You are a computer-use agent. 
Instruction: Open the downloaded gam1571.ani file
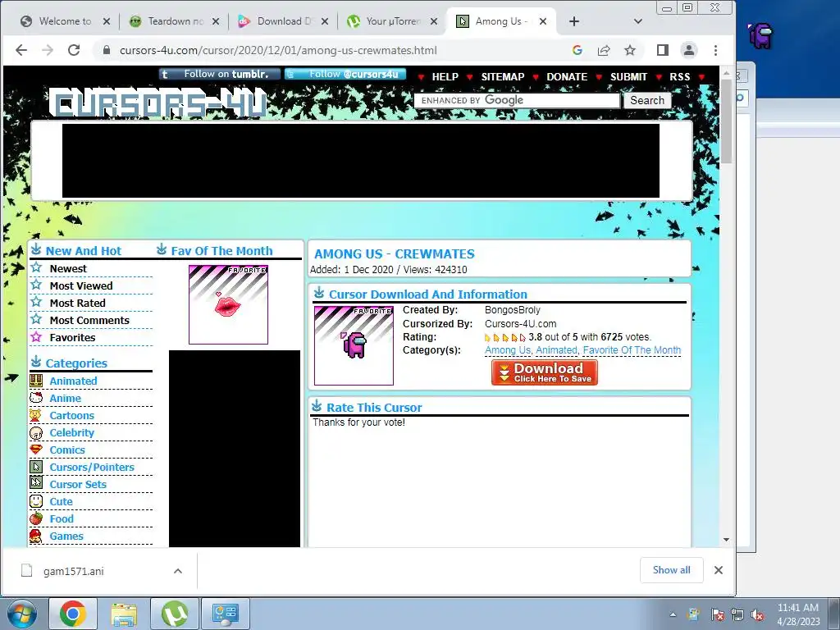(73, 571)
